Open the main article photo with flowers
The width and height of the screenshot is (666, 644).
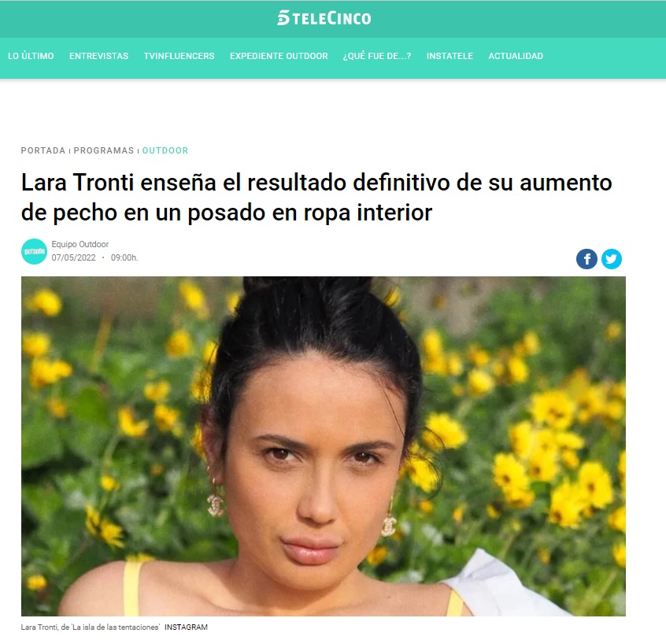(324, 446)
